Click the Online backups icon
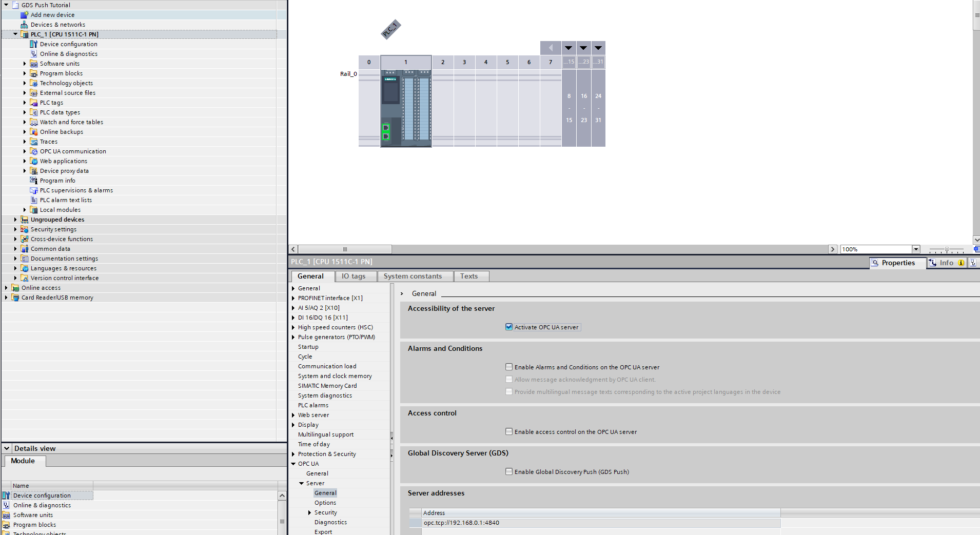Image resolution: width=980 pixels, height=535 pixels. pos(33,132)
